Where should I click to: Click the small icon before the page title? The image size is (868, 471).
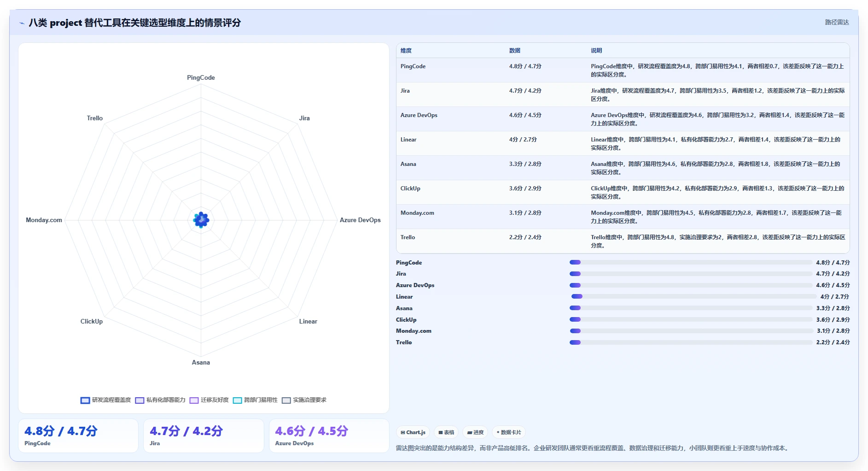coord(22,23)
